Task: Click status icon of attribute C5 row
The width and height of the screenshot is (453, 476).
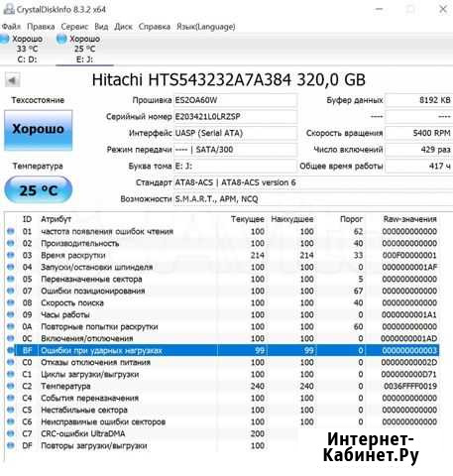Action: pos(11,410)
